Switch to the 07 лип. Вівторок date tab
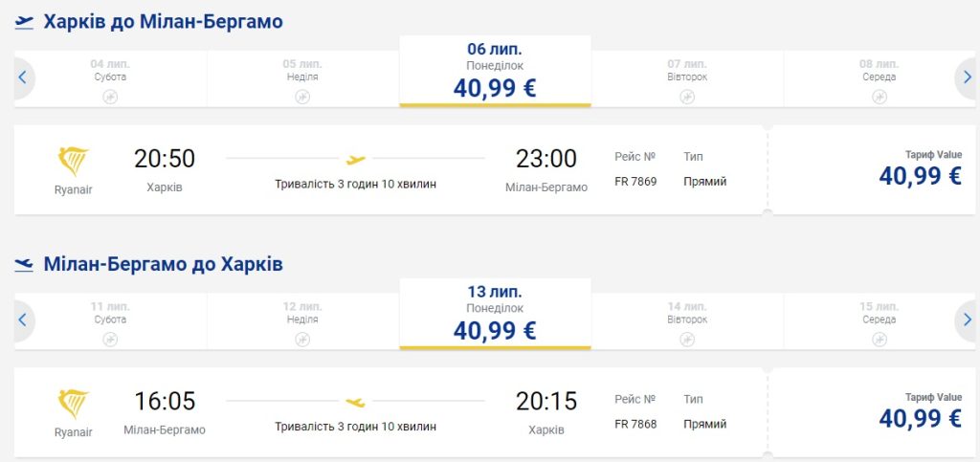Image resolution: width=980 pixels, height=462 pixels. click(x=687, y=78)
